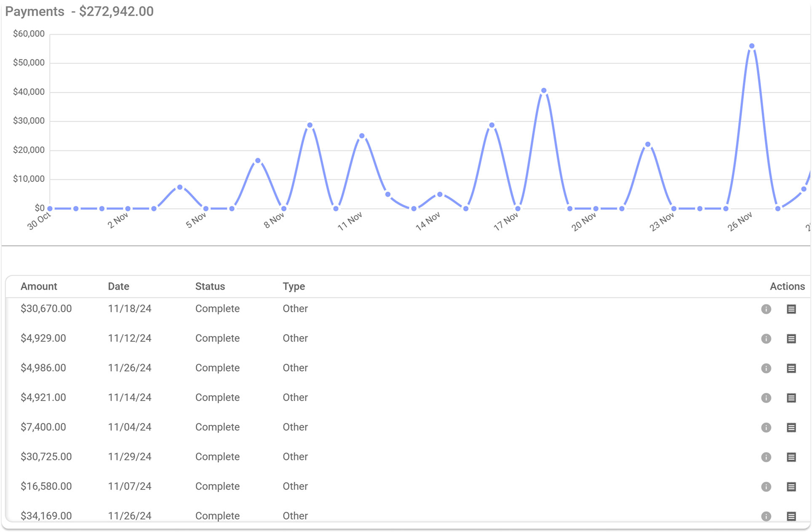Click the $34,169.00 amount cell

(46, 516)
